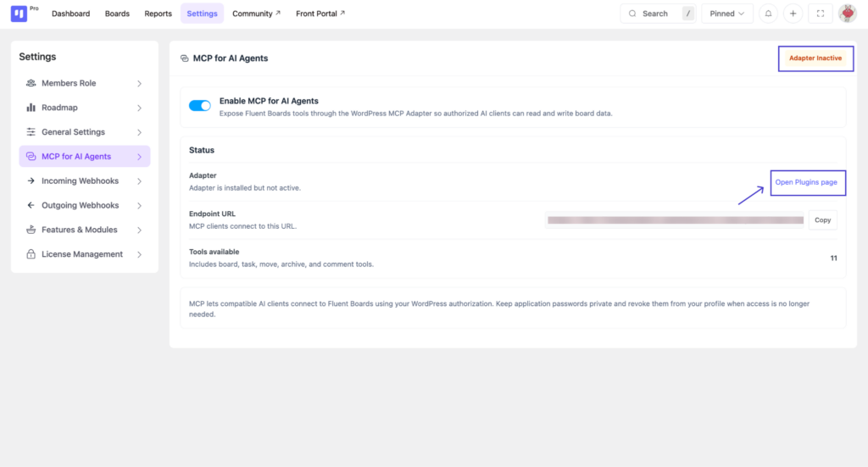Image resolution: width=868 pixels, height=467 pixels.
Task: Toggle fullscreen mode icon
Action: pyautogui.click(x=821, y=14)
